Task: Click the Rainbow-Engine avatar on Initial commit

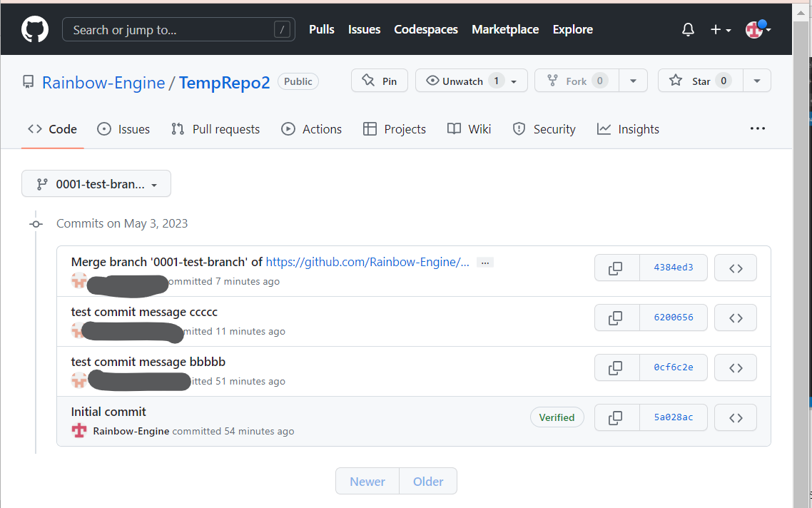Action: 79,431
